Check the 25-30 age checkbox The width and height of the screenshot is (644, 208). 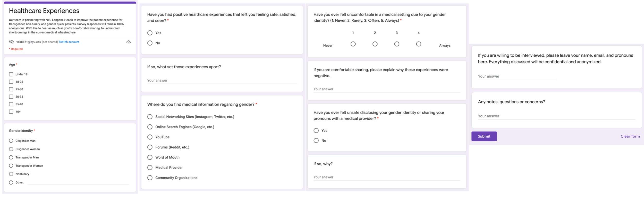tap(11, 89)
